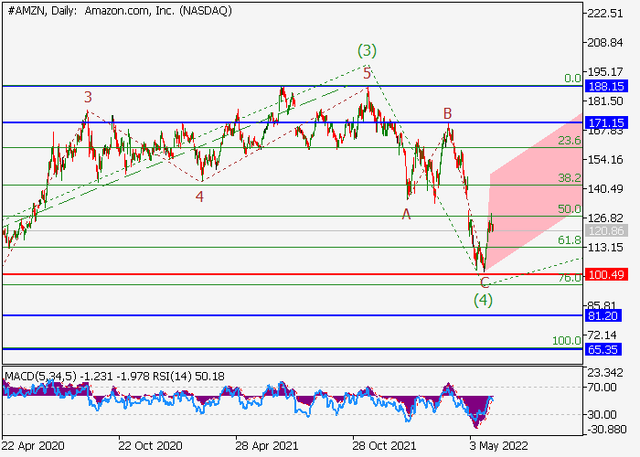
Task: Click the Fibonacci 61.8 level label
Action: click(x=569, y=240)
